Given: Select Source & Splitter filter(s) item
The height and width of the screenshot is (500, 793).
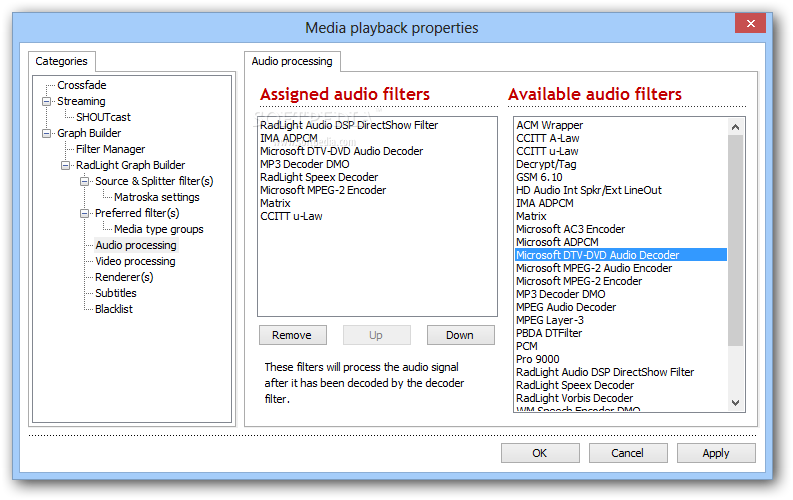Looking at the screenshot, I should tap(154, 181).
